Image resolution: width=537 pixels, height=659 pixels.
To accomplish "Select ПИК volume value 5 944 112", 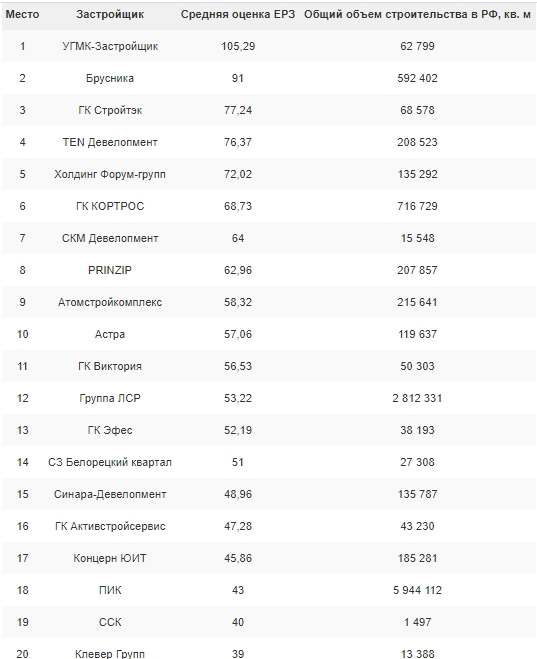I will tap(417, 590).
